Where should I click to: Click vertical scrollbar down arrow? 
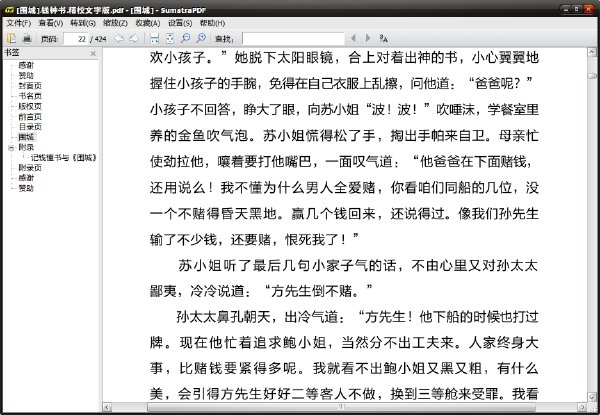tap(592, 397)
